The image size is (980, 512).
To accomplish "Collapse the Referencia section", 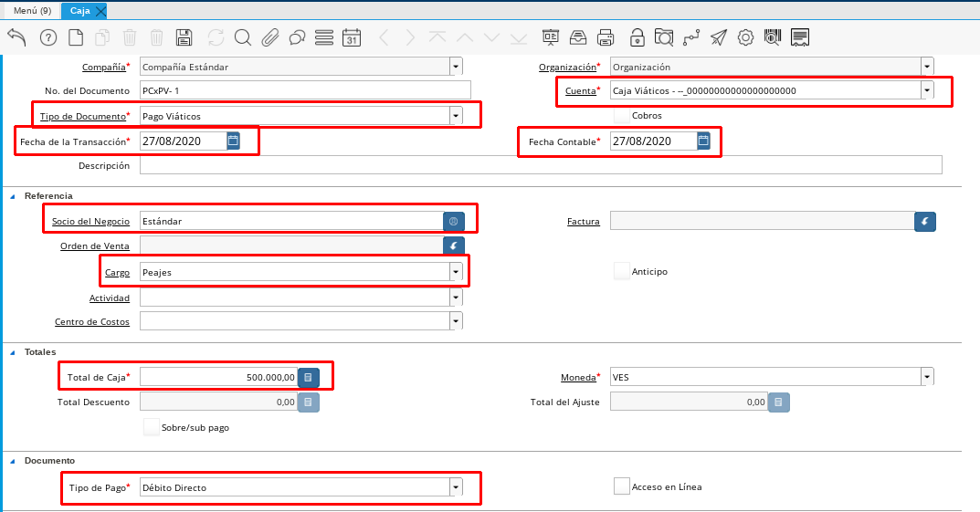I will (x=13, y=196).
